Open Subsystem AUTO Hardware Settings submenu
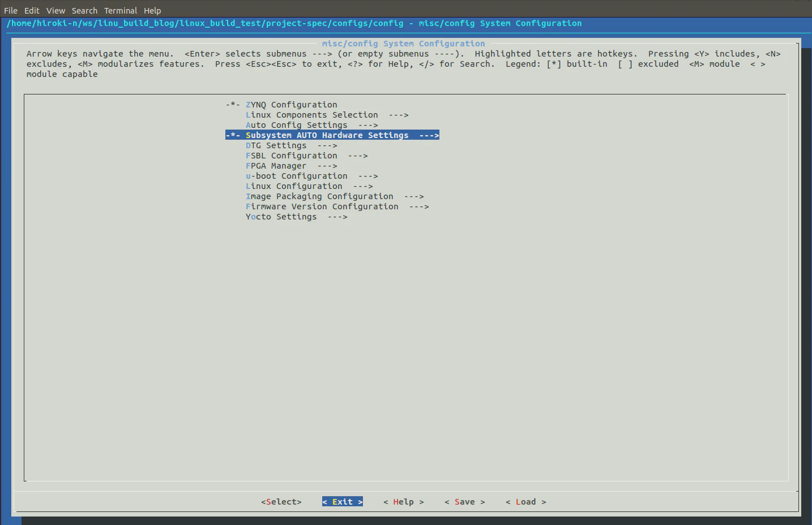 point(332,135)
